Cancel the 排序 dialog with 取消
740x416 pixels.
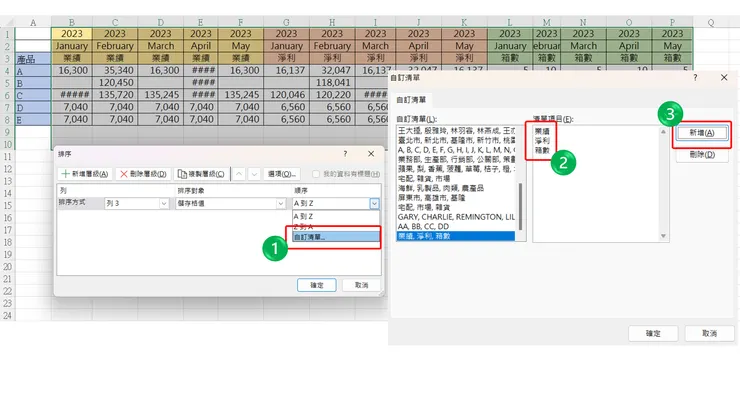(x=362, y=285)
